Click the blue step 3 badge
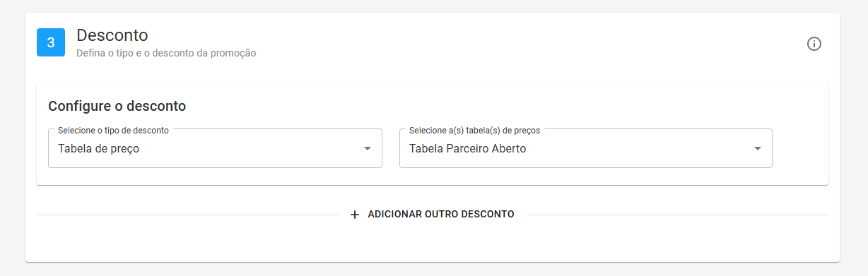 point(51,42)
